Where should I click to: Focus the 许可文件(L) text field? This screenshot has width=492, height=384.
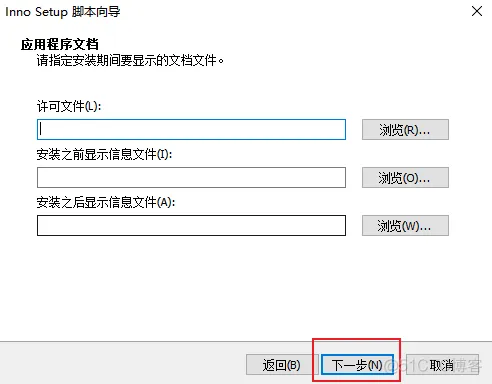[191, 129]
